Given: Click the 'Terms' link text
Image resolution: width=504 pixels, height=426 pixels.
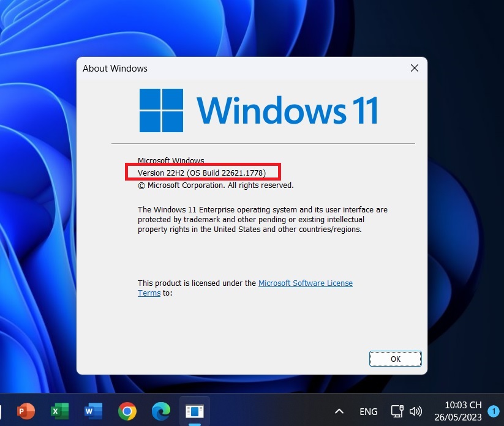Looking at the screenshot, I should (x=149, y=293).
